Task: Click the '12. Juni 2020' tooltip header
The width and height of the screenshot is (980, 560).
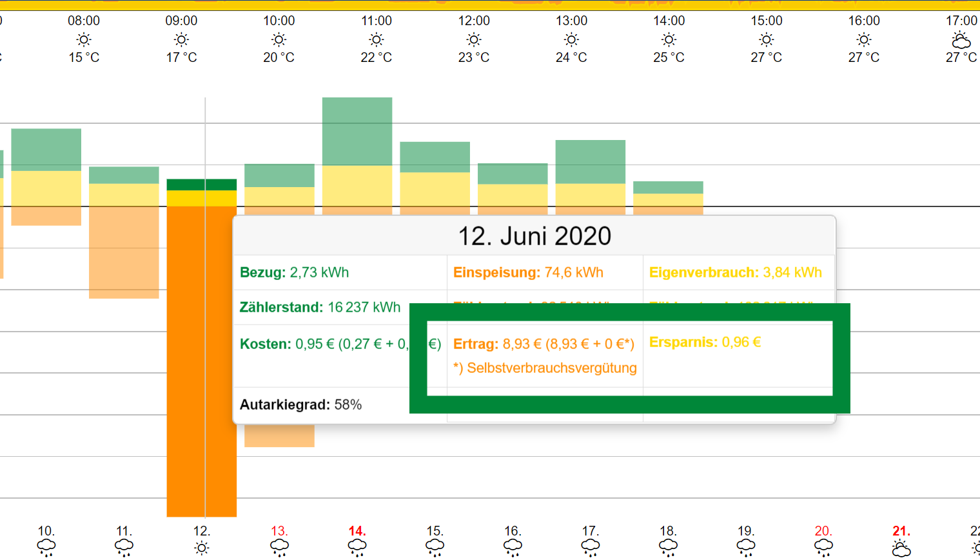Action: point(534,236)
